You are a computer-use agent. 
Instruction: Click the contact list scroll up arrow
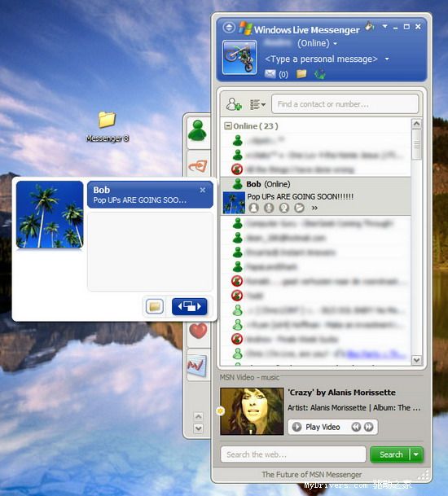416,124
